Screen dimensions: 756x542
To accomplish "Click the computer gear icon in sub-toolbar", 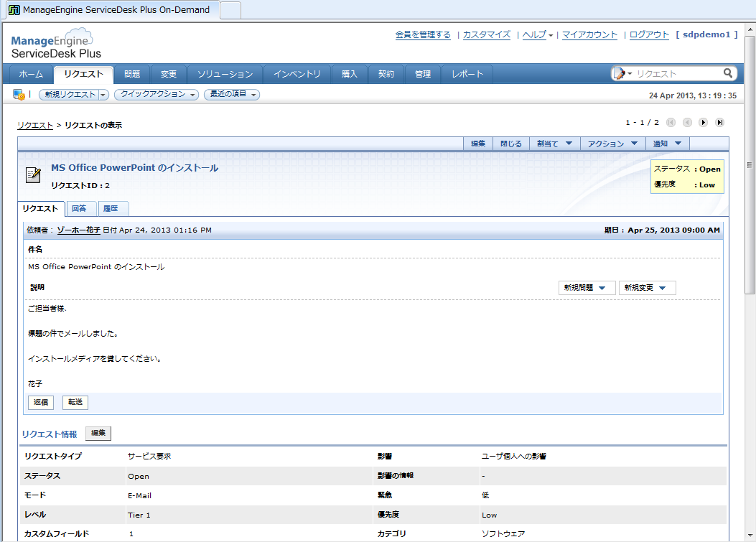I will [19, 95].
